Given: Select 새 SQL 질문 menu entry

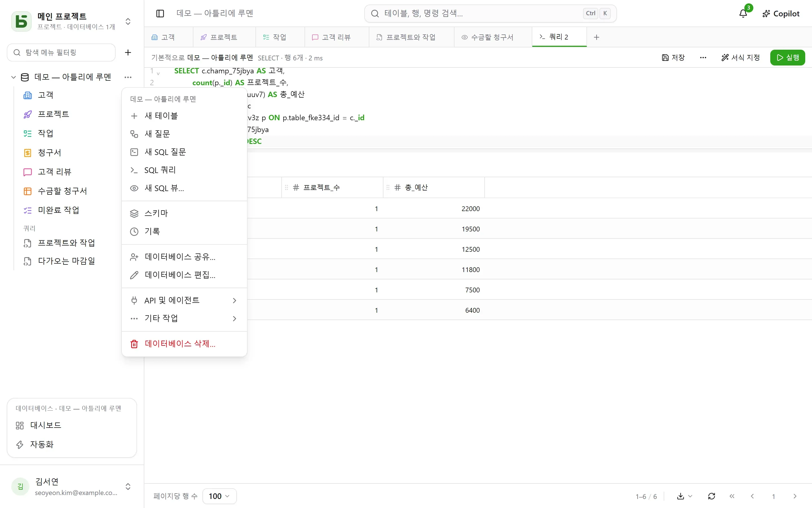Looking at the screenshot, I should 184,152.
